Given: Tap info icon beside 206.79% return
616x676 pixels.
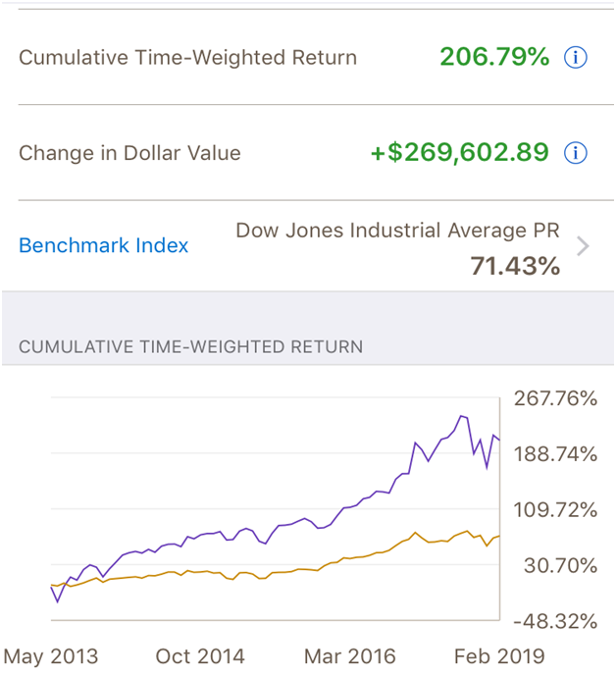Looking at the screenshot, I should click(x=576, y=57).
